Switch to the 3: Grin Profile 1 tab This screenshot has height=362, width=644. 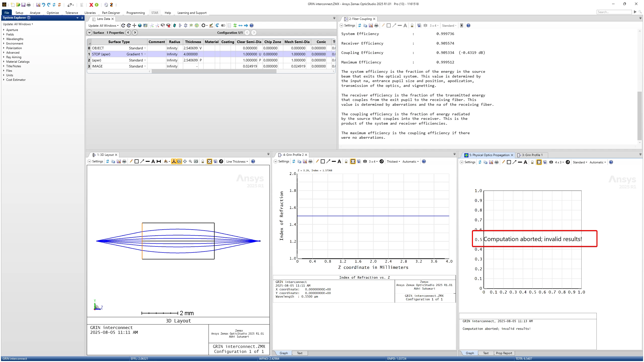coord(532,155)
